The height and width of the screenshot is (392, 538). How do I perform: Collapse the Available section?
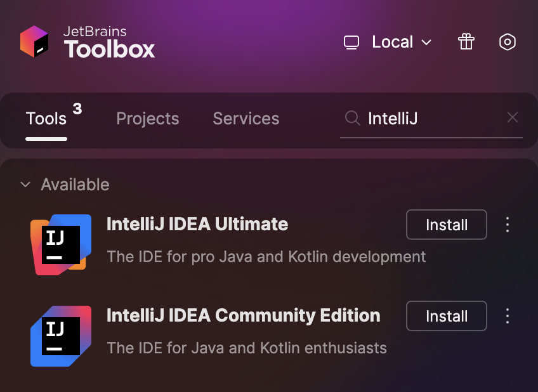click(x=25, y=185)
